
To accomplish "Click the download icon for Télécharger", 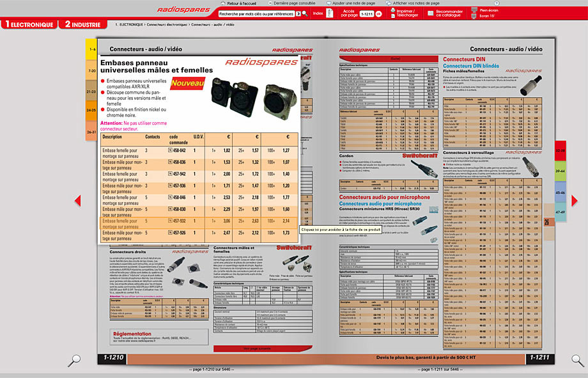I will (393, 15).
